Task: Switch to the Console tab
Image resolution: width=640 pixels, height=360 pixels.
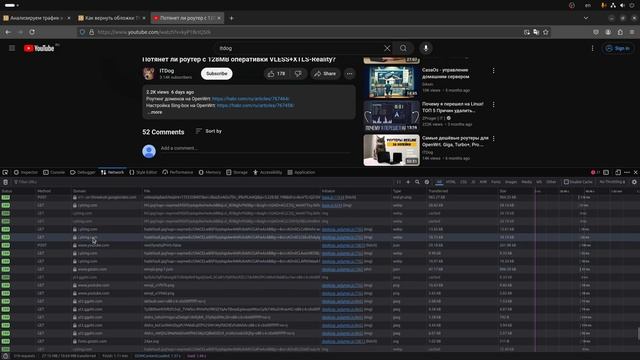Action: click(x=54, y=172)
